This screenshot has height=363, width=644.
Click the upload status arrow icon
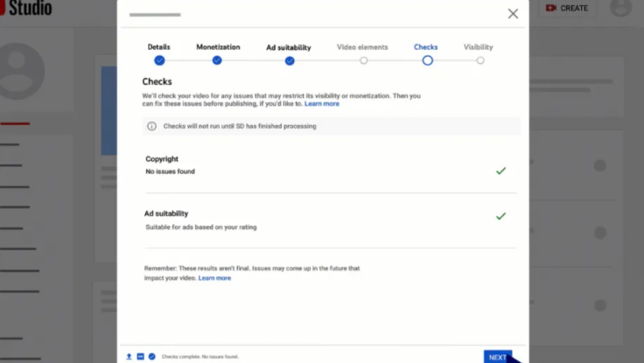point(129,357)
